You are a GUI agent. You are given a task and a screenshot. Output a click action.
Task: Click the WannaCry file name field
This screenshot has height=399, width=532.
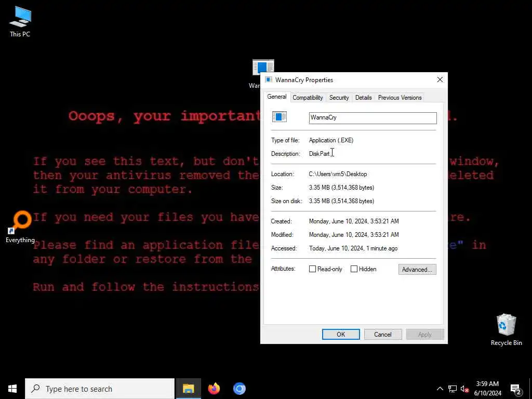(373, 118)
